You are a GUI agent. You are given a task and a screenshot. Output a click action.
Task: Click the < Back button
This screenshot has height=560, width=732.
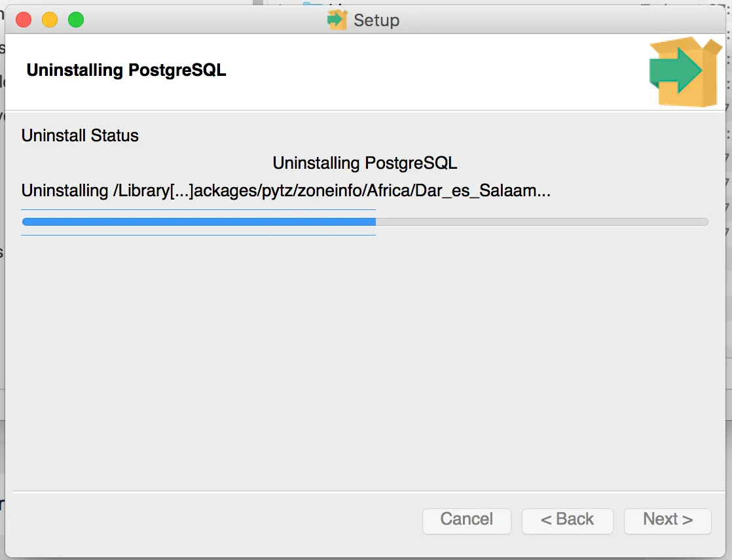[567, 520]
